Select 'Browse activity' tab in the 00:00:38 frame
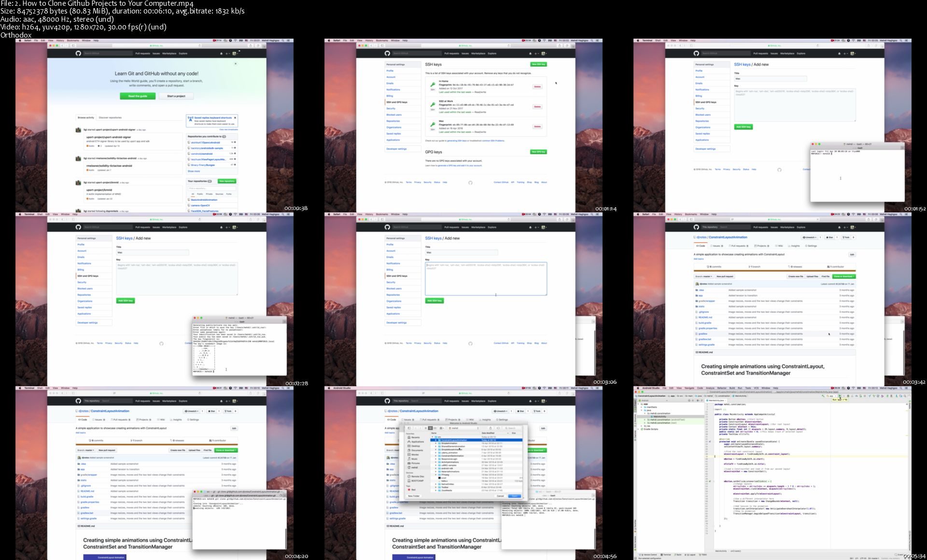Viewport: 927px width, 560px height. tap(86, 117)
